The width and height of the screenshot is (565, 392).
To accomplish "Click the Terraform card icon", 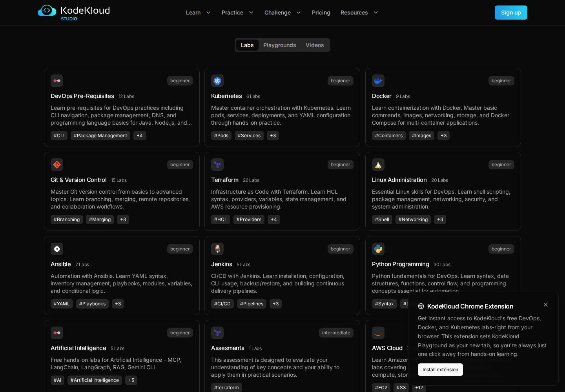I will point(217,165).
